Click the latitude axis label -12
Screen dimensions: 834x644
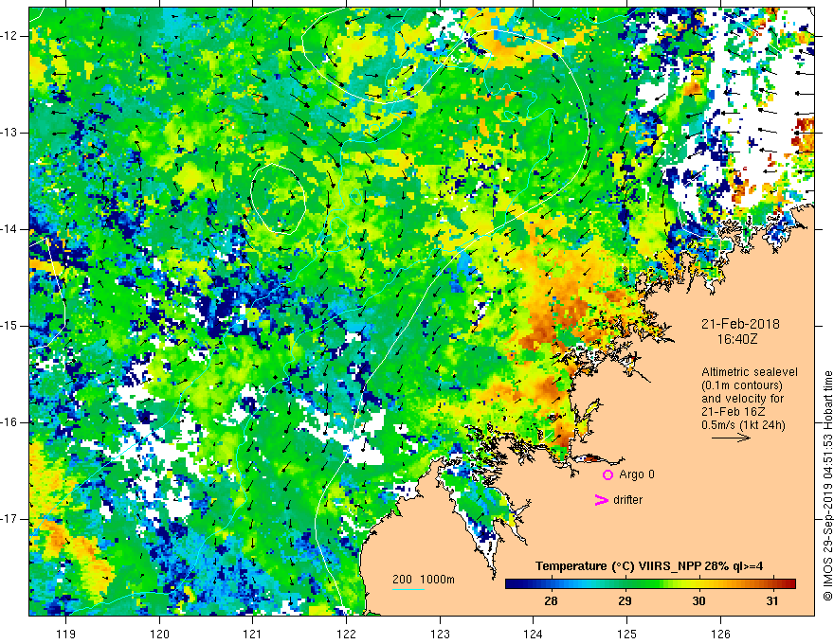[x=9, y=36]
